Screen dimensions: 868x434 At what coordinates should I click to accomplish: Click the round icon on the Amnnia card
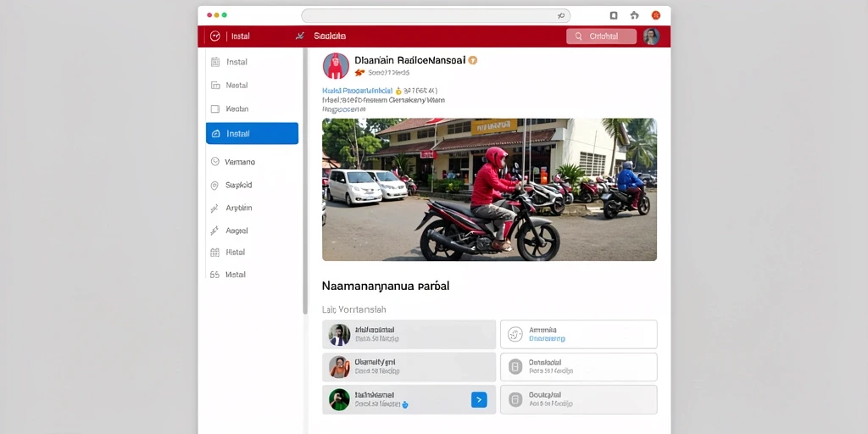(x=515, y=334)
